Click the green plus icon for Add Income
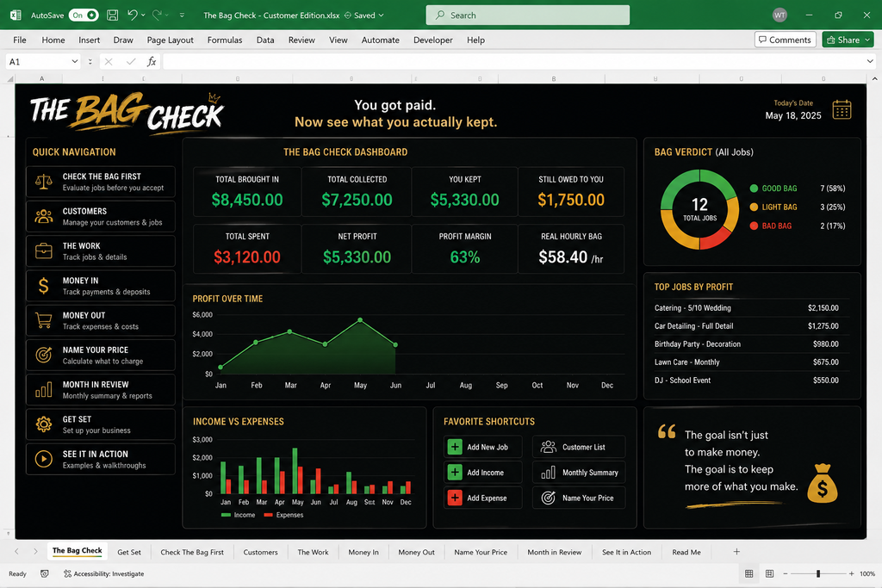This screenshot has width=882, height=588. click(455, 472)
